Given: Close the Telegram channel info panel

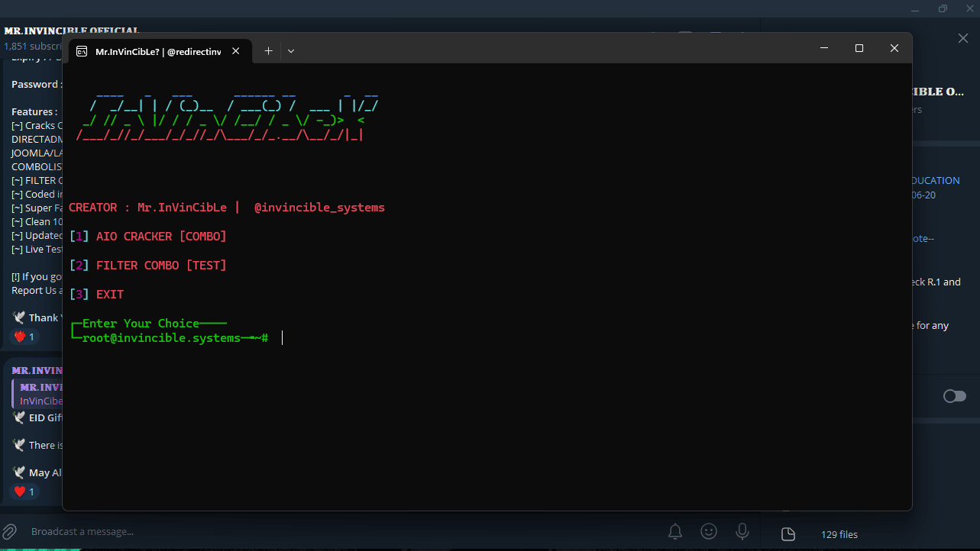Looking at the screenshot, I should coord(962,38).
